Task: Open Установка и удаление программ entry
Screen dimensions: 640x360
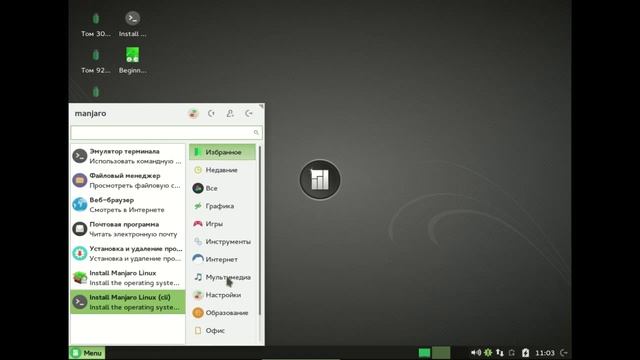Action: click(128, 253)
